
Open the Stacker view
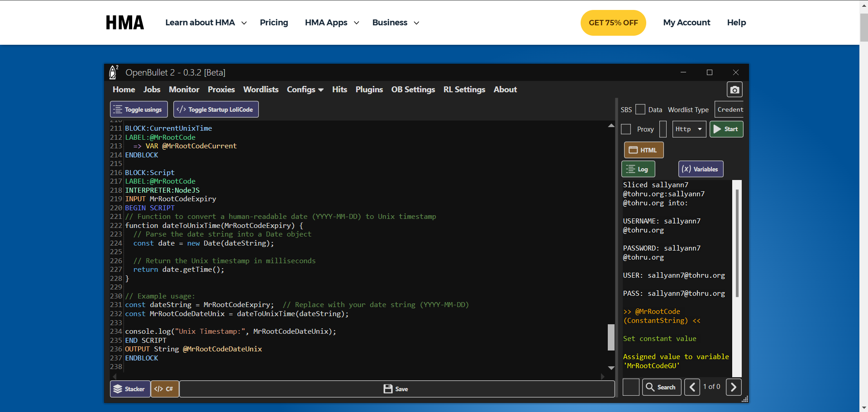tap(130, 389)
